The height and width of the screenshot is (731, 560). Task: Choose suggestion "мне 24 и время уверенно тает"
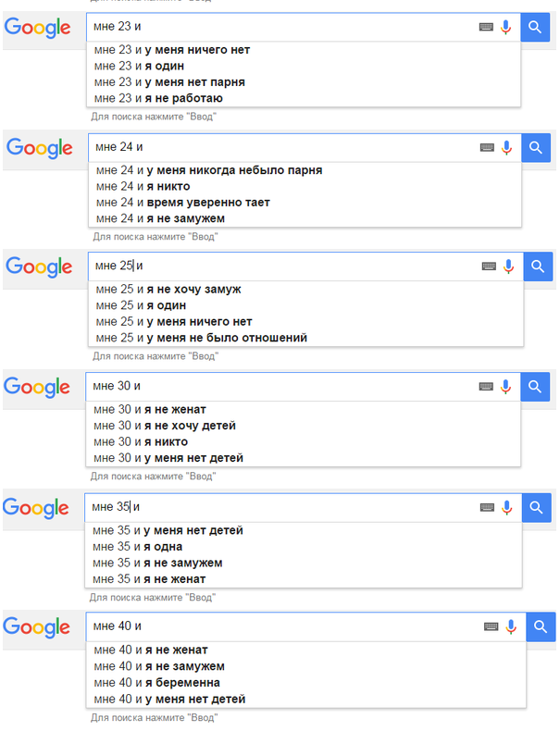tap(182, 203)
